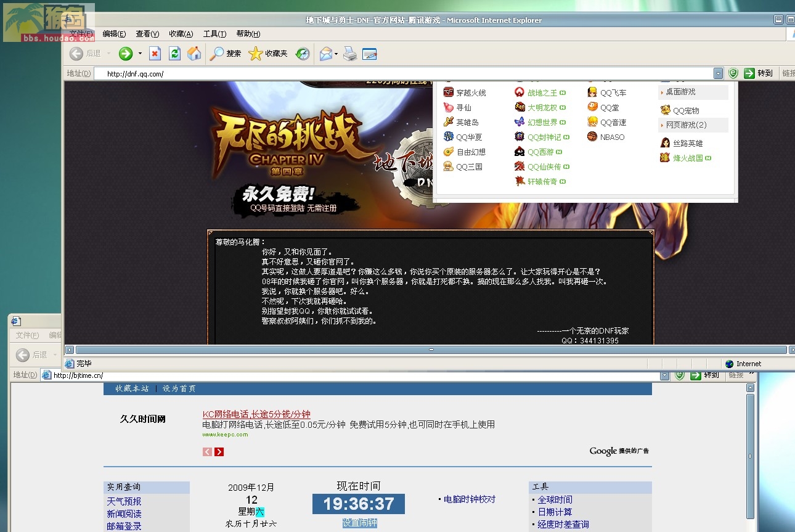795x532 pixels.
Task: Print the page with printer icon
Action: point(350,54)
